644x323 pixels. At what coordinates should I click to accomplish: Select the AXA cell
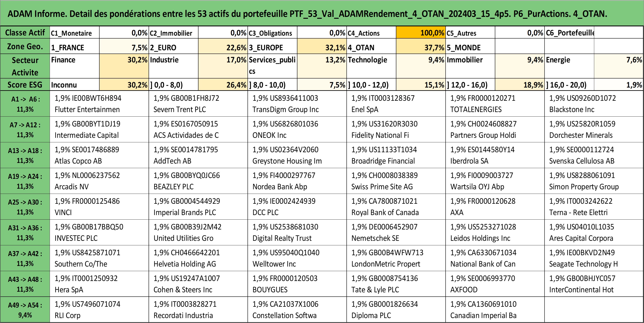[x=495, y=207]
